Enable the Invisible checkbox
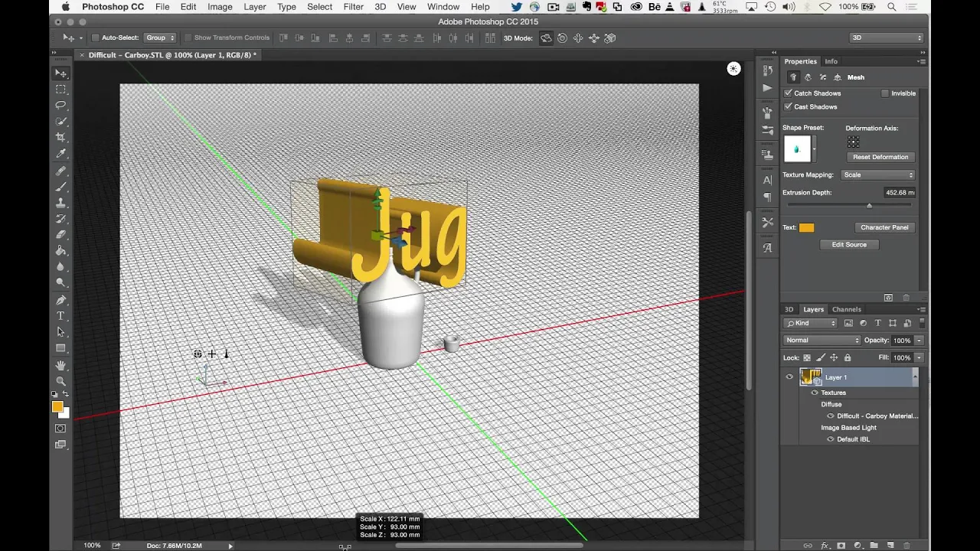The width and height of the screenshot is (980, 551). click(885, 93)
